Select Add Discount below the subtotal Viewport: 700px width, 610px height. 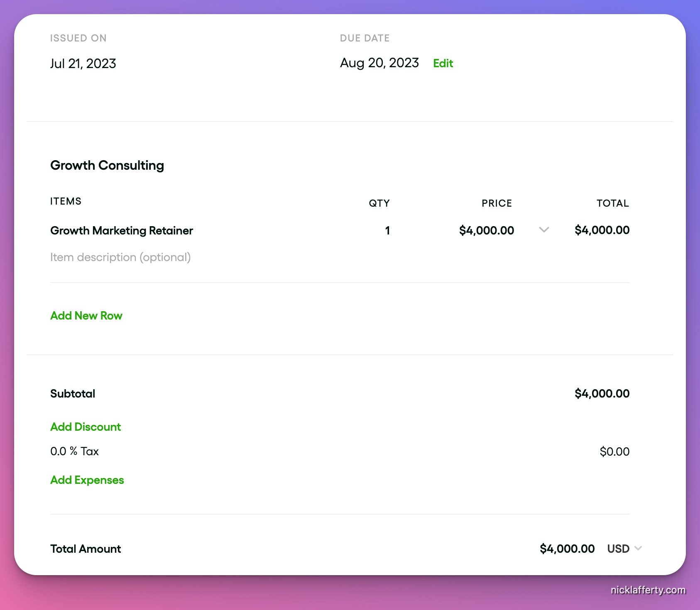tap(86, 427)
